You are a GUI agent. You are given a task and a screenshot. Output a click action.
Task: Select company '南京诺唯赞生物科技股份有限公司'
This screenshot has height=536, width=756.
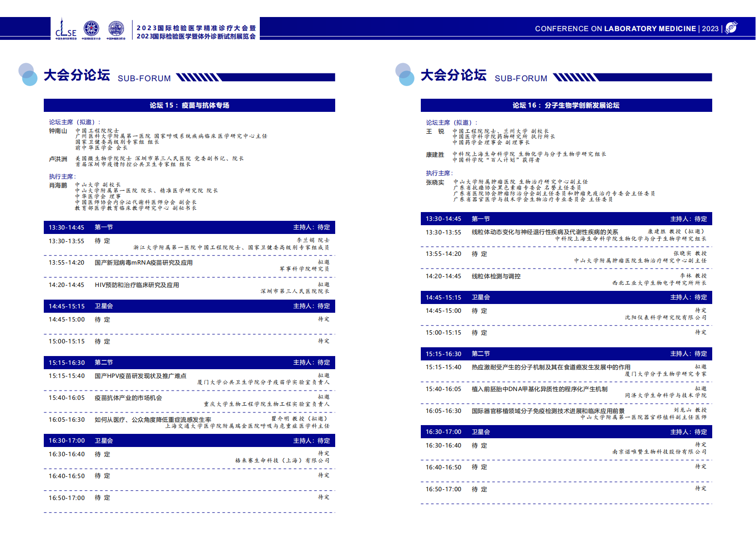click(x=660, y=452)
